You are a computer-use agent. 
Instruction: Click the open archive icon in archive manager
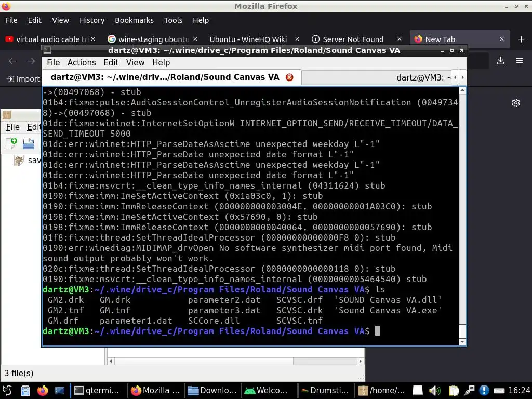point(29,143)
